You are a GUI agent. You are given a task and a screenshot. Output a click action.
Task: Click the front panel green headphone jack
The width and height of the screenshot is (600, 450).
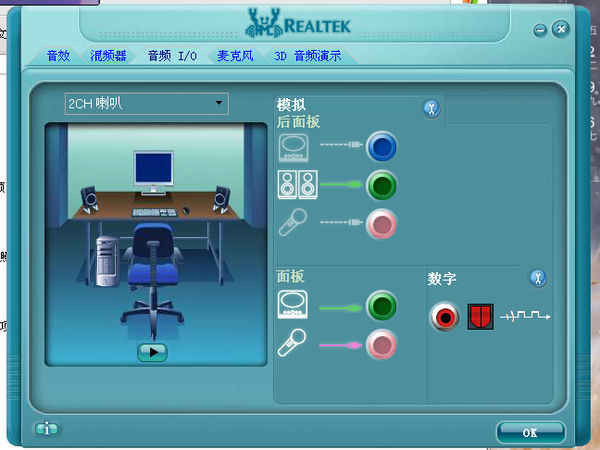381,306
